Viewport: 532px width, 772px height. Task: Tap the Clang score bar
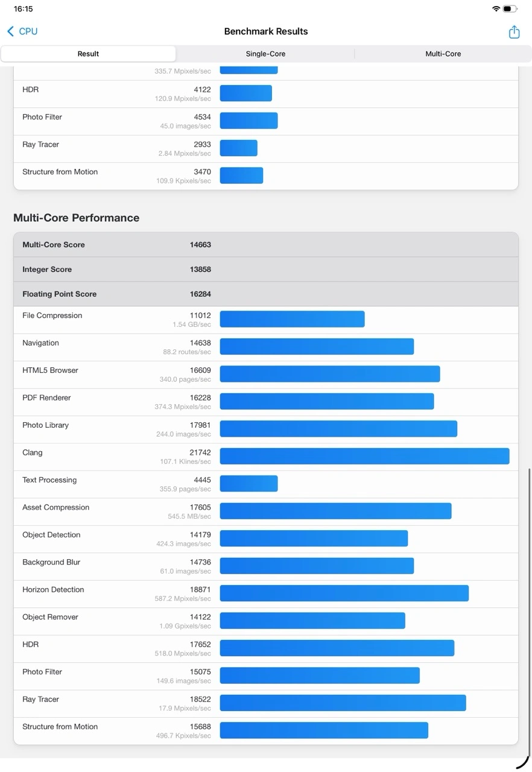click(x=364, y=456)
